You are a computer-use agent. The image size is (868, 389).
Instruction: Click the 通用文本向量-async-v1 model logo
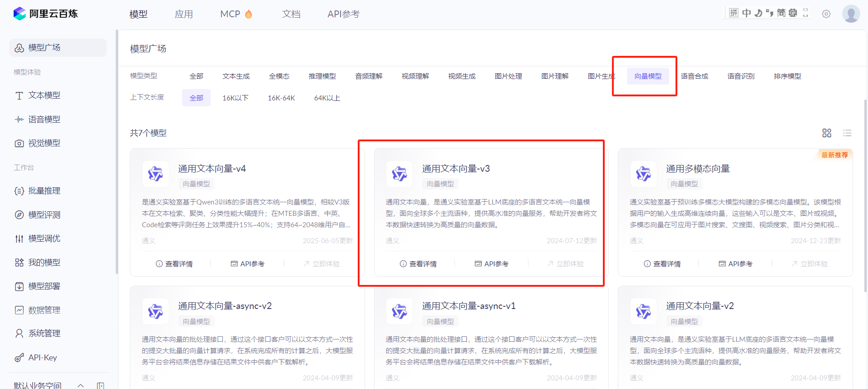coord(399,311)
